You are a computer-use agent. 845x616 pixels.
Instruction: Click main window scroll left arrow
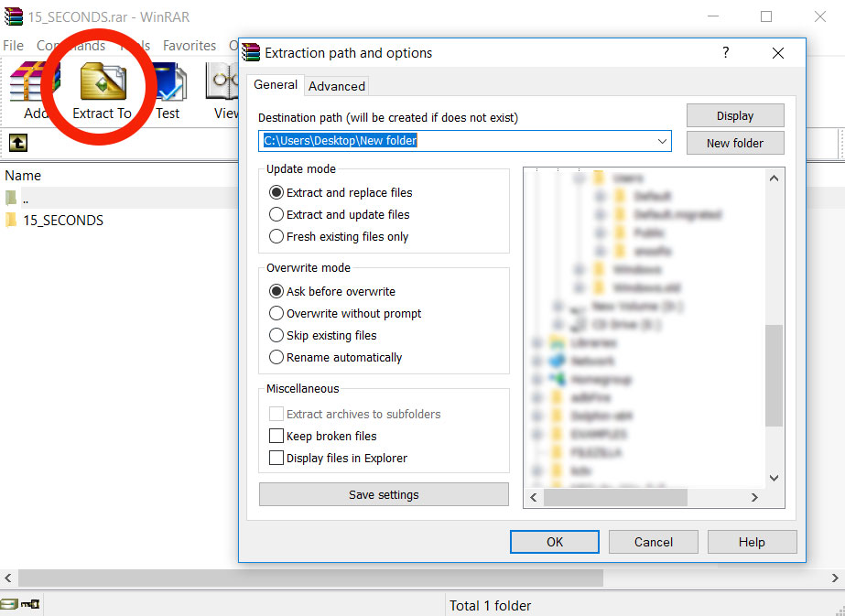point(8,578)
